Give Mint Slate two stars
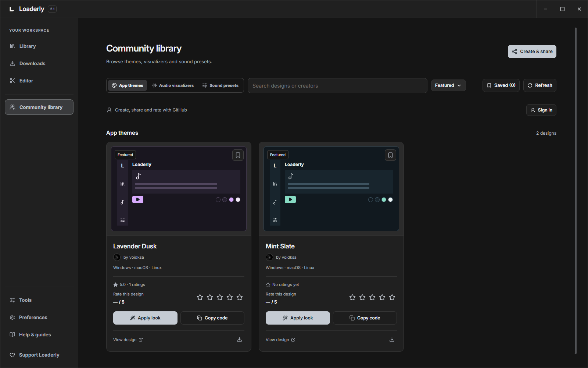The height and width of the screenshot is (368, 588). (362, 297)
